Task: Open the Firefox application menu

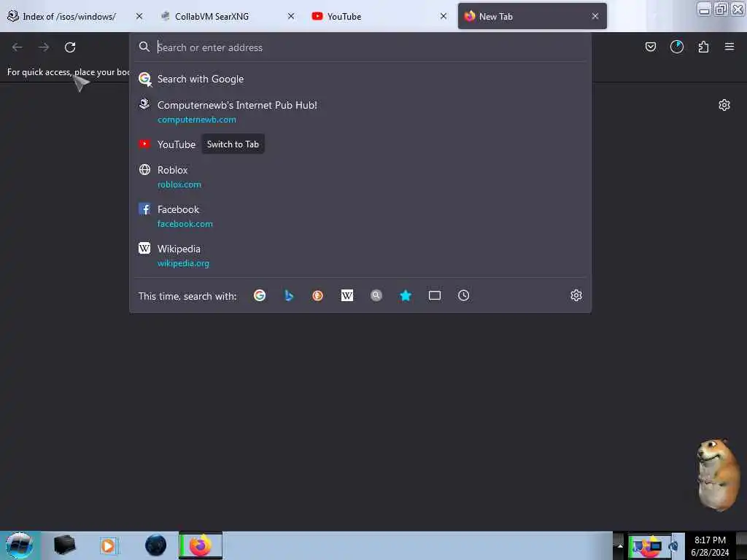Action: [x=729, y=47]
